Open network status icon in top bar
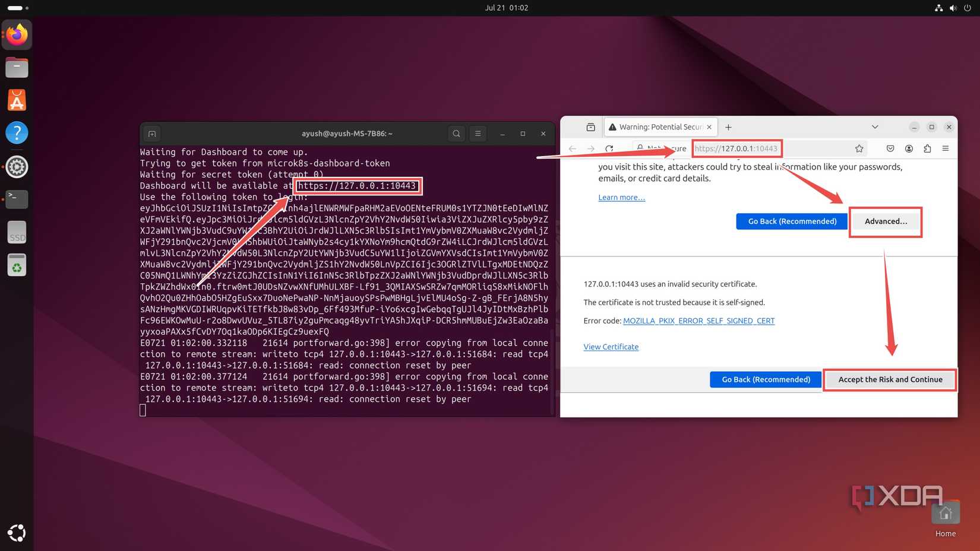Image resolution: width=980 pixels, height=551 pixels. click(938, 8)
